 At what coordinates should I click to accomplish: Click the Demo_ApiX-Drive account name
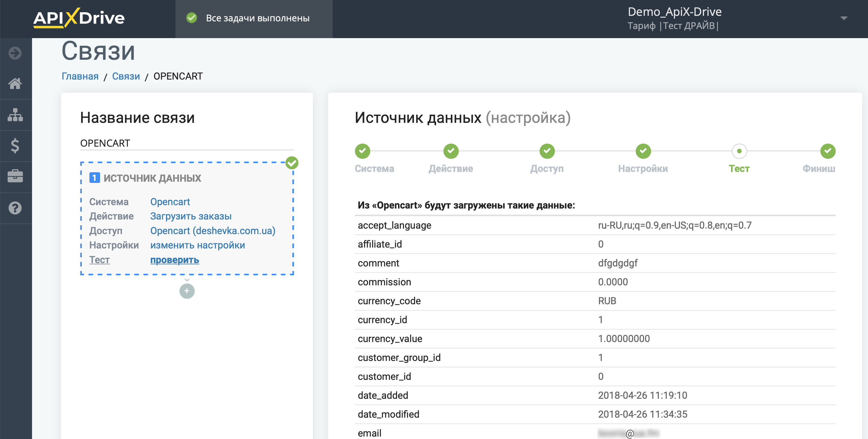click(675, 12)
